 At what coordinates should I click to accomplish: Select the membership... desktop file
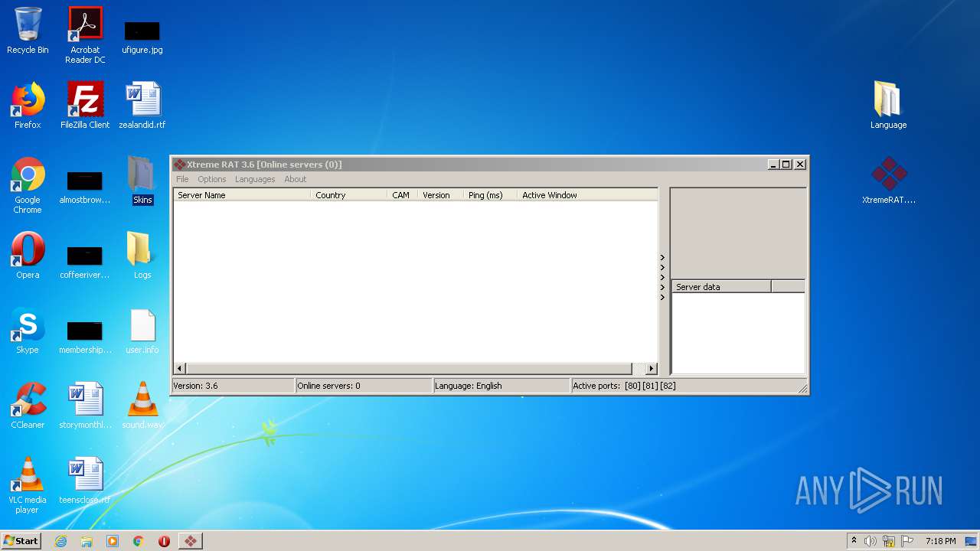85,337
